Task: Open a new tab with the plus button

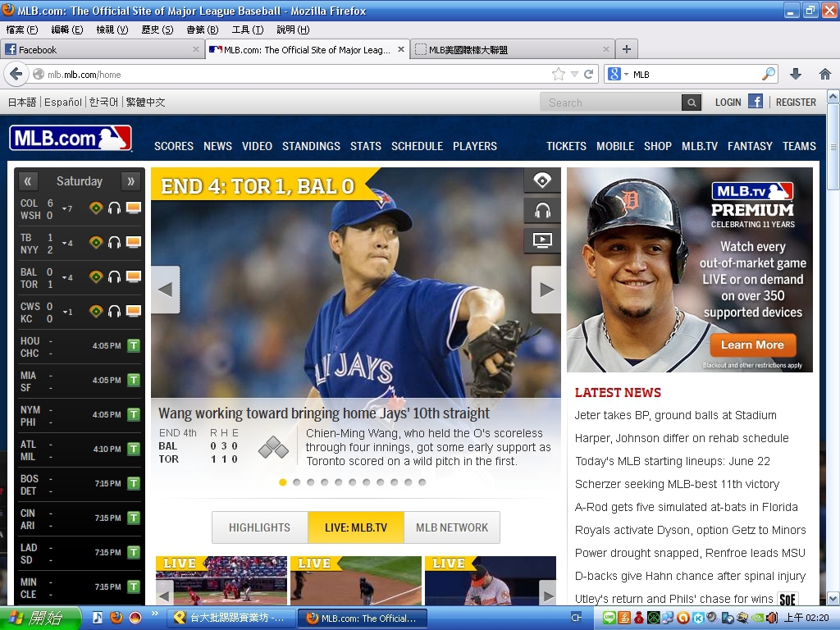Action: pos(626,49)
